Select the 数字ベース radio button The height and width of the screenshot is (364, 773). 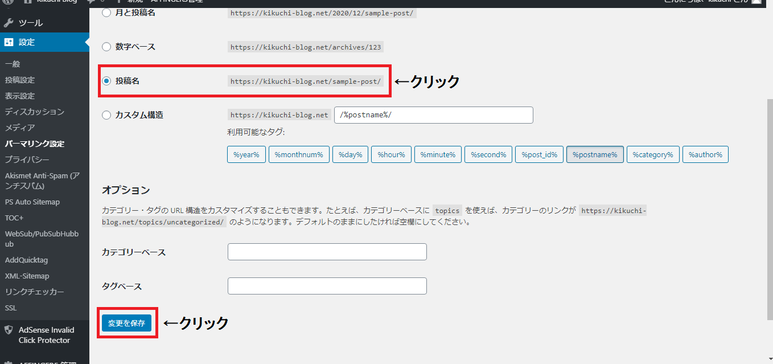point(106,47)
